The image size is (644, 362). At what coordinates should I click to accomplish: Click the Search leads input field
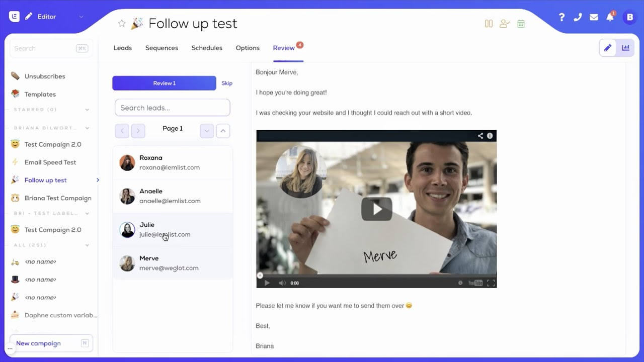point(172,108)
